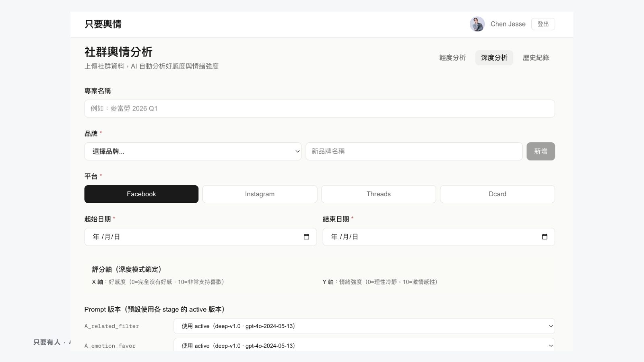
Task: Expand the A_related_filter prompt version dropdown
Action: [364, 326]
